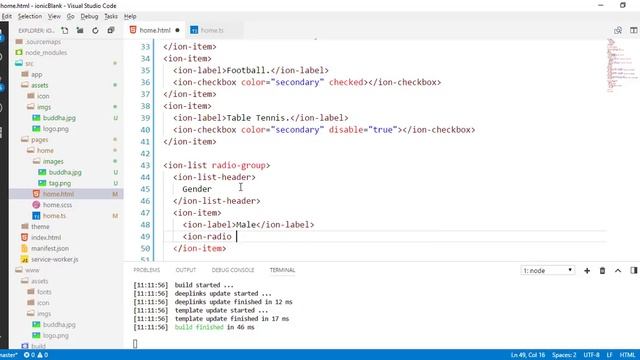Click line number 43 in gutter

point(145,165)
